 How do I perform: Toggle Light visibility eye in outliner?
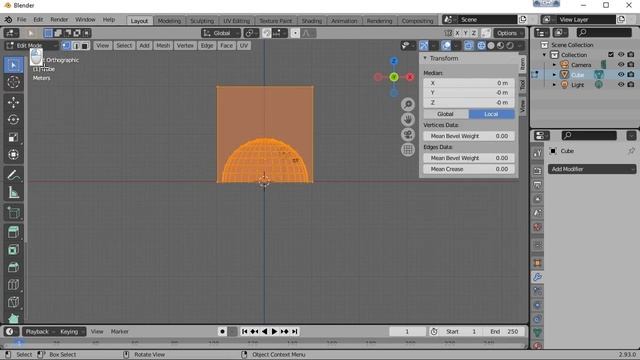click(x=621, y=84)
